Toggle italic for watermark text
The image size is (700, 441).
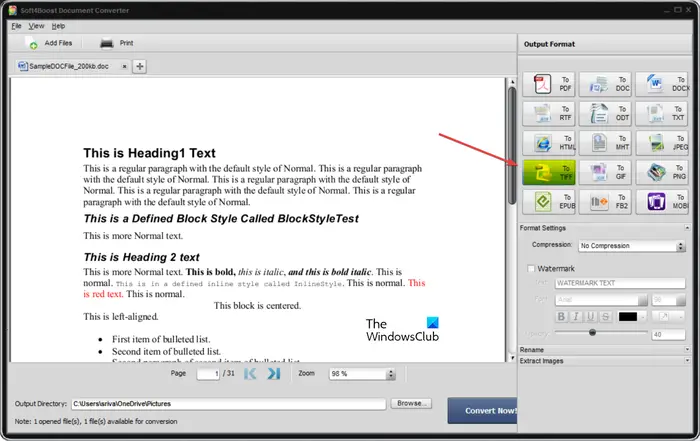point(576,316)
